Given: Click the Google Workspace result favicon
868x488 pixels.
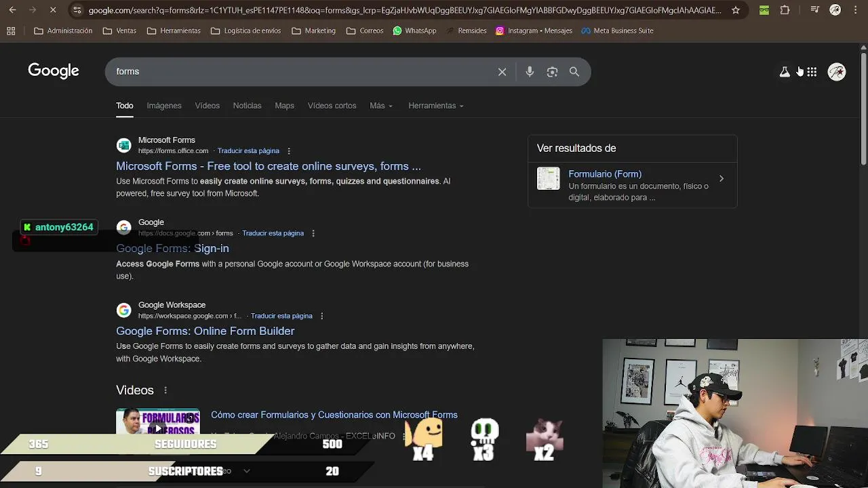Looking at the screenshot, I should [x=123, y=310].
